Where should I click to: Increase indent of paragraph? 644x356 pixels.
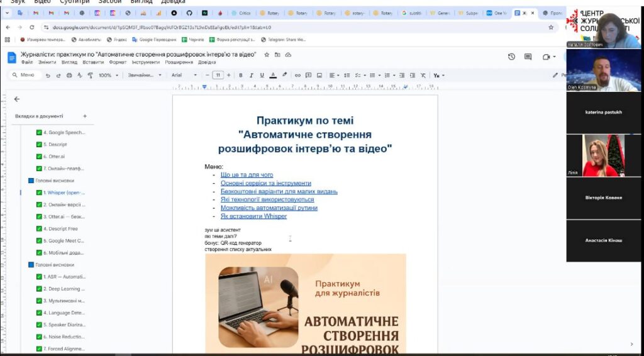413,75
